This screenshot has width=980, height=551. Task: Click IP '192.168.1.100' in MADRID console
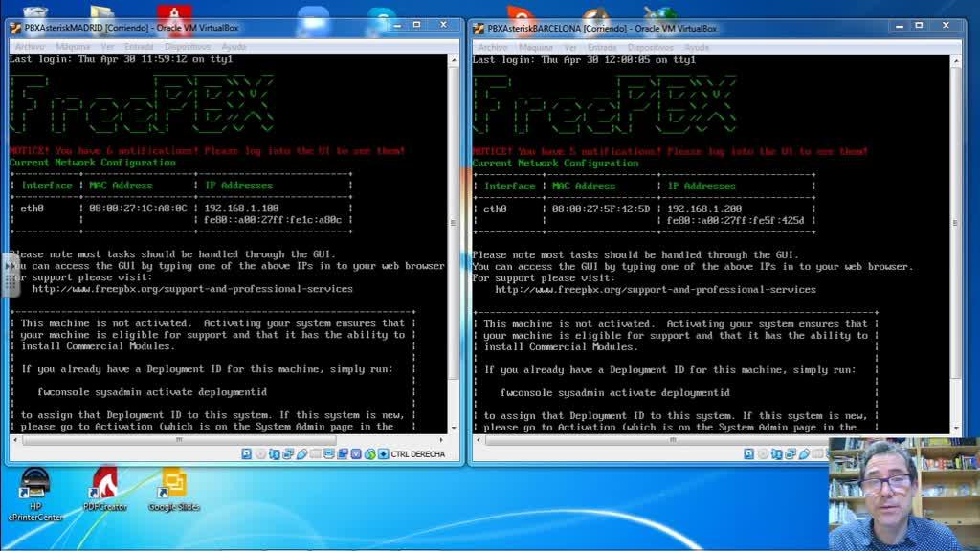(241, 208)
